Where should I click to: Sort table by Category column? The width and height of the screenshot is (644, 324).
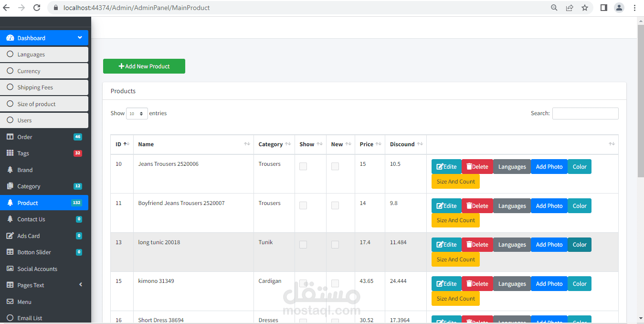pyautogui.click(x=274, y=144)
